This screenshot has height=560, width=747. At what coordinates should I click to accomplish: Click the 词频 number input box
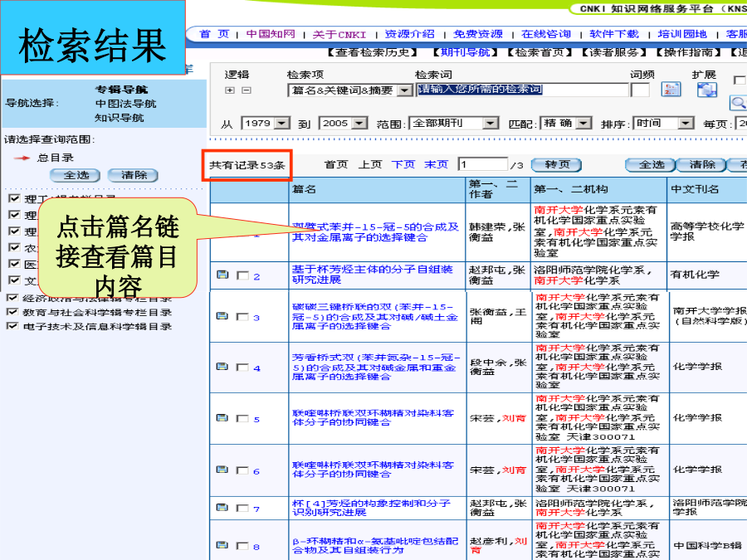[640, 90]
